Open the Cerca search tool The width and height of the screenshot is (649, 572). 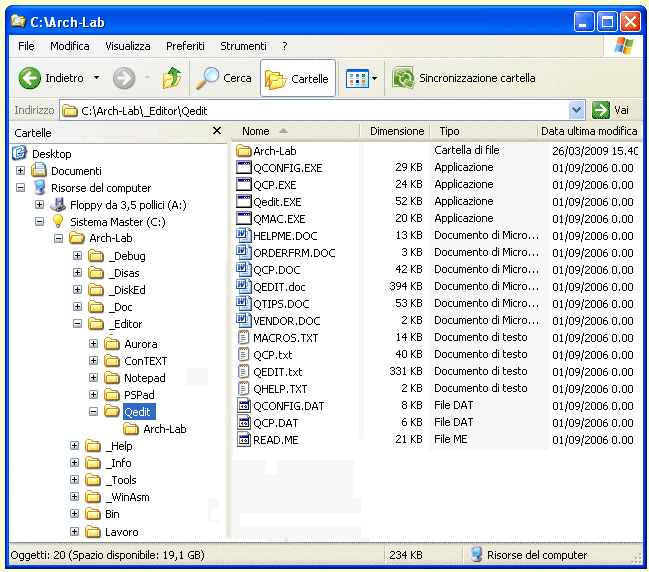(224, 78)
